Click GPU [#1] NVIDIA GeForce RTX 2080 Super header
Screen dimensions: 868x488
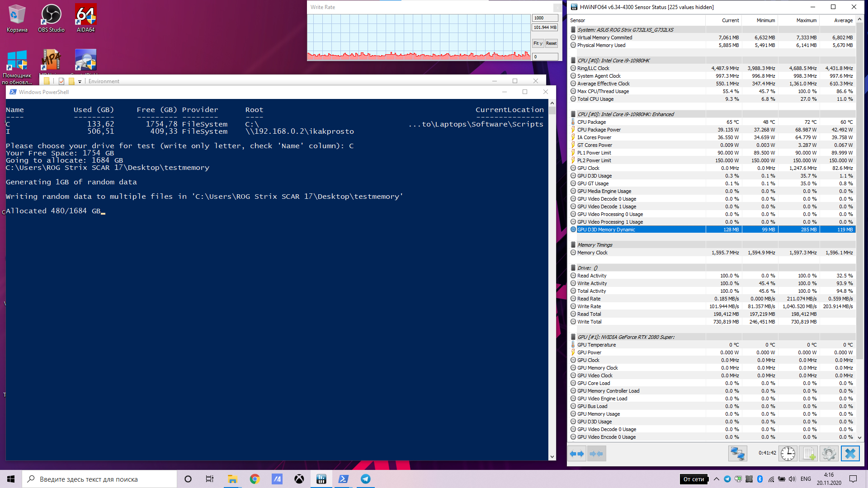click(712, 337)
